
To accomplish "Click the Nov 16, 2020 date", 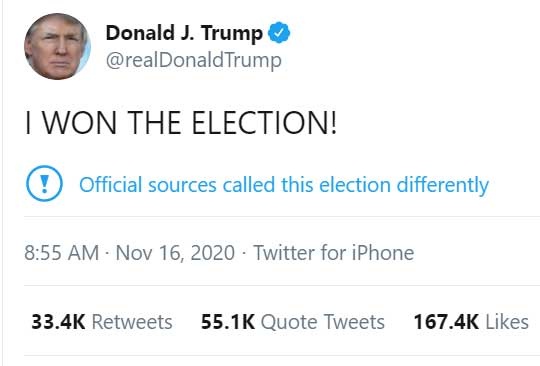I will pos(175,253).
